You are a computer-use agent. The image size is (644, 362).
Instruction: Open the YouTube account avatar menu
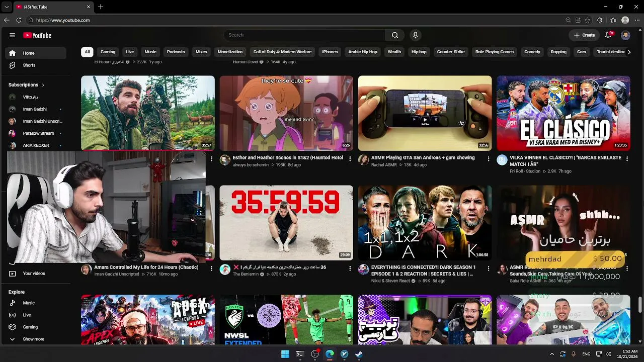click(x=625, y=35)
